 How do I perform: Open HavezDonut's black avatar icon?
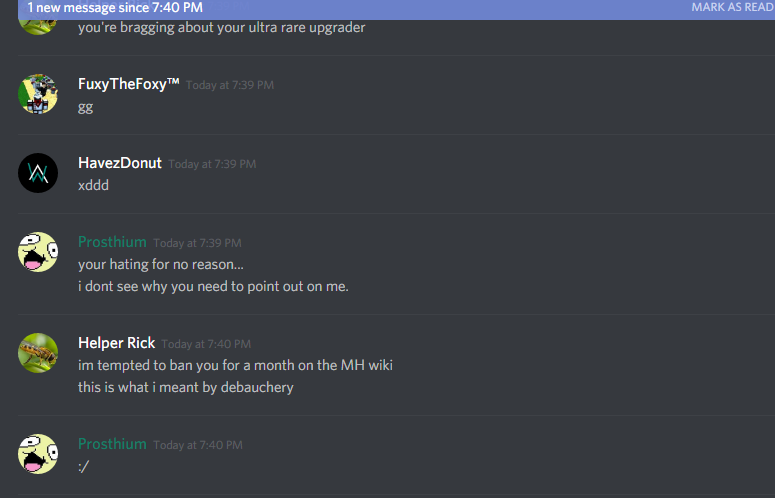(x=38, y=173)
